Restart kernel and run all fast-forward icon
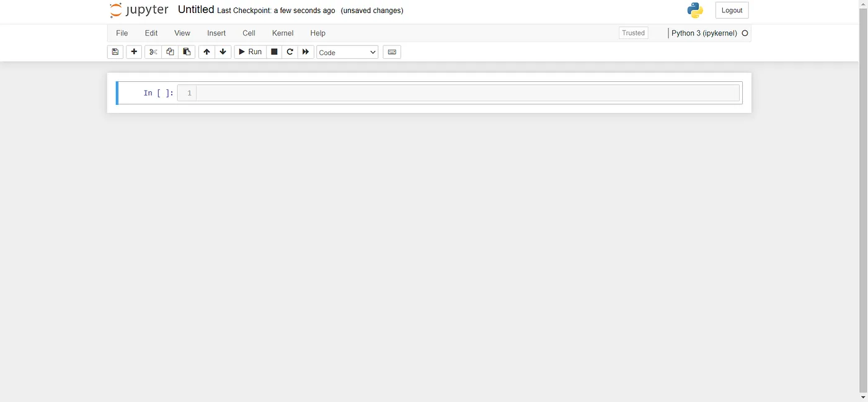868x402 pixels. [x=306, y=52]
